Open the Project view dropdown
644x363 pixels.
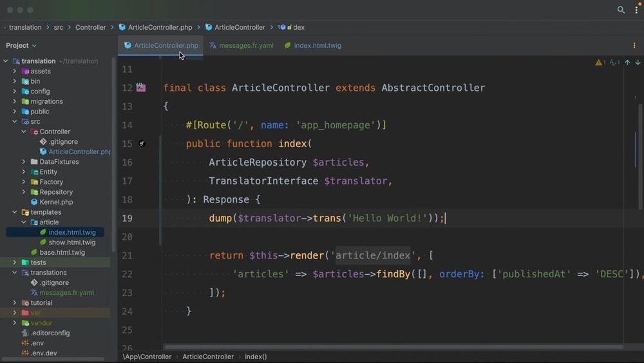click(21, 45)
